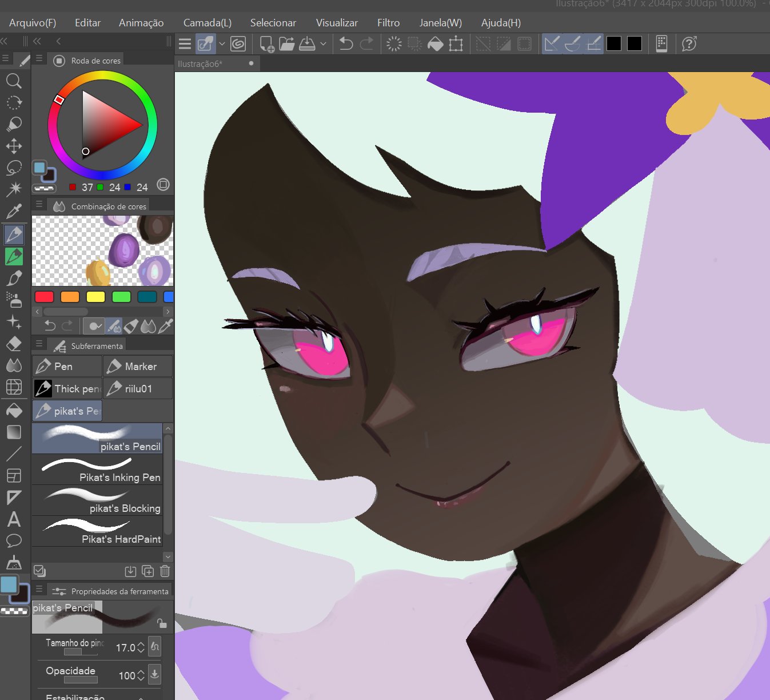Screen dimensions: 770x700
Task: Select the Text tool
Action: pyautogui.click(x=14, y=519)
